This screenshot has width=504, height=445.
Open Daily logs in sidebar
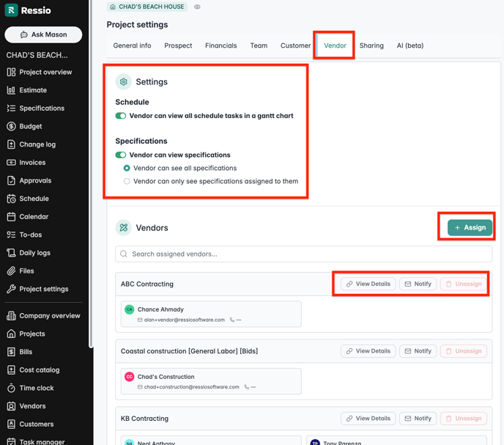pyautogui.click(x=35, y=253)
